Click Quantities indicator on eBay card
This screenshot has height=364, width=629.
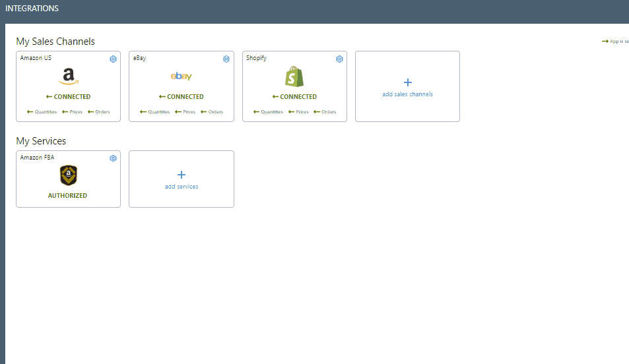click(x=155, y=112)
